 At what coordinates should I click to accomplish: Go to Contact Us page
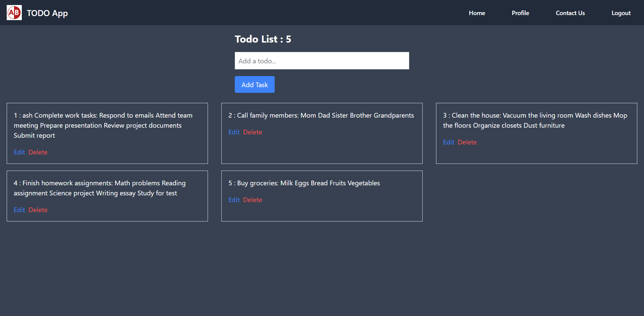[570, 13]
